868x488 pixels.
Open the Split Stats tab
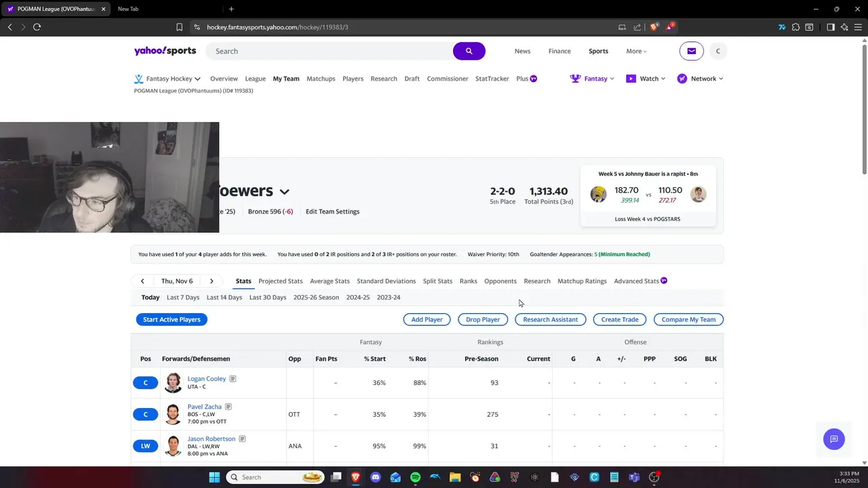point(437,281)
